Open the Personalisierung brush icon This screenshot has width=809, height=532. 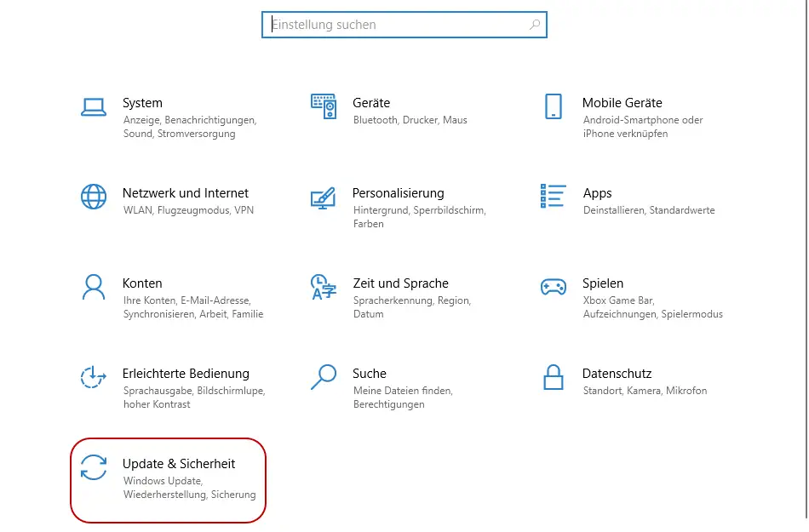pyautogui.click(x=324, y=195)
